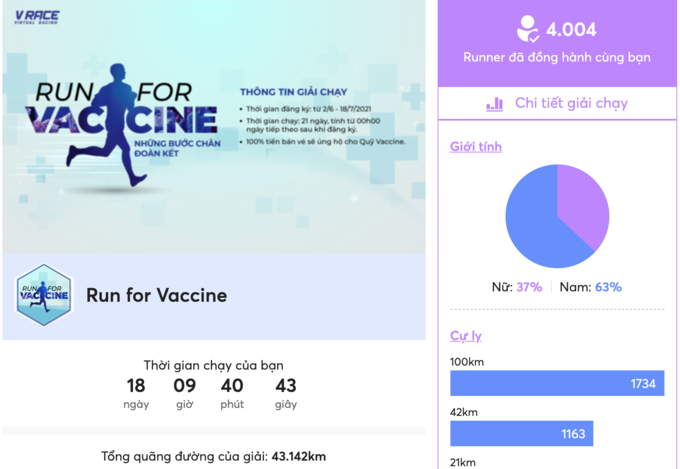This screenshot has height=469, width=680.
Task: Click the Run for Vaccine hexagon badge
Action: [45, 295]
